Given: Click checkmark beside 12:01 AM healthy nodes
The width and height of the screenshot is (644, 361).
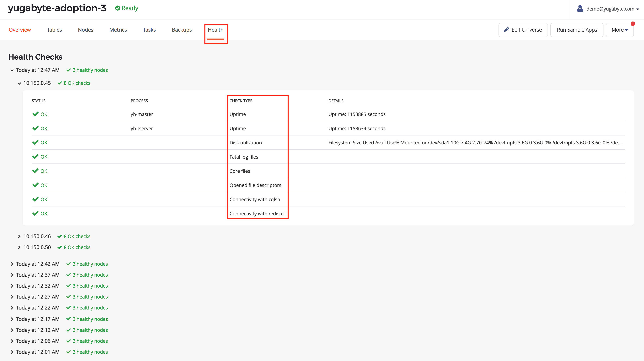Looking at the screenshot, I should [68, 352].
